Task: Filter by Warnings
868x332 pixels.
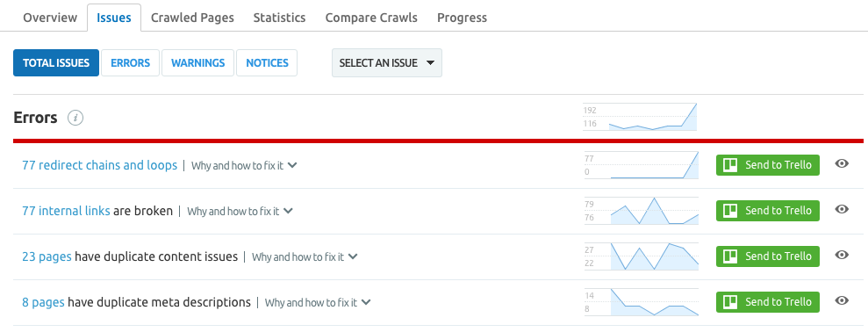Action: (x=197, y=62)
